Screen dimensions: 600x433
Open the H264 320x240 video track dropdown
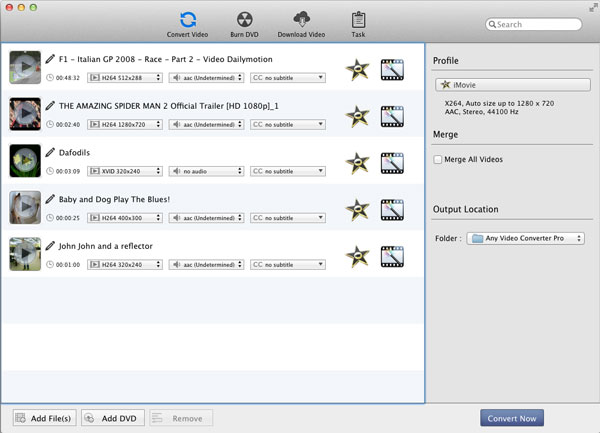pyautogui.click(x=125, y=264)
